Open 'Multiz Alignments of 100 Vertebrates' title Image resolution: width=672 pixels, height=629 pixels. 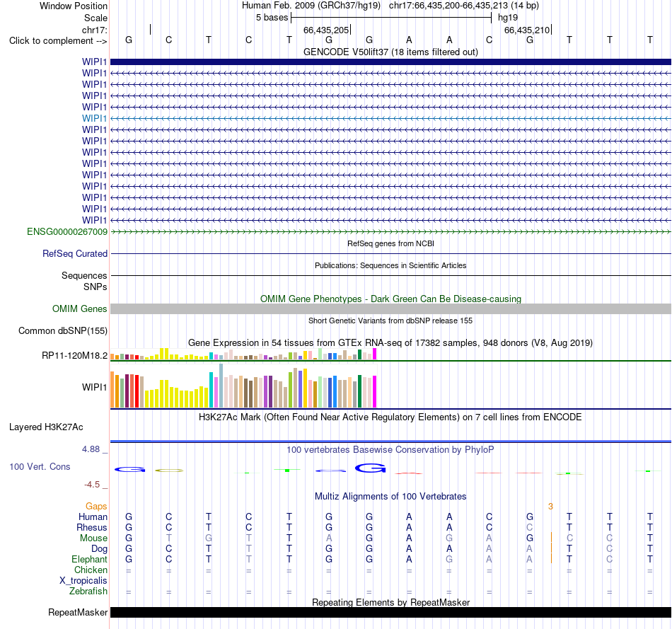(x=390, y=497)
